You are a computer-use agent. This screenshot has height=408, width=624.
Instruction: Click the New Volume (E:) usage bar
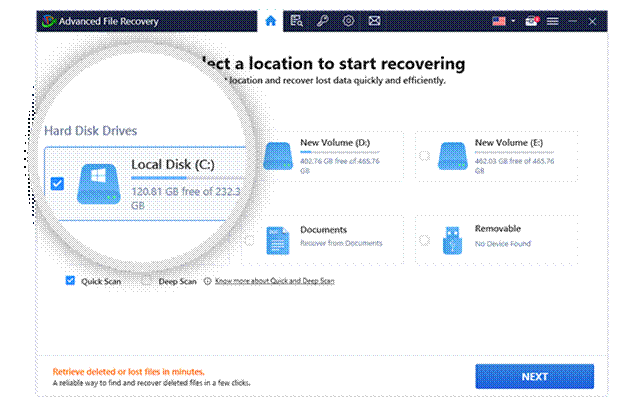[514, 152]
